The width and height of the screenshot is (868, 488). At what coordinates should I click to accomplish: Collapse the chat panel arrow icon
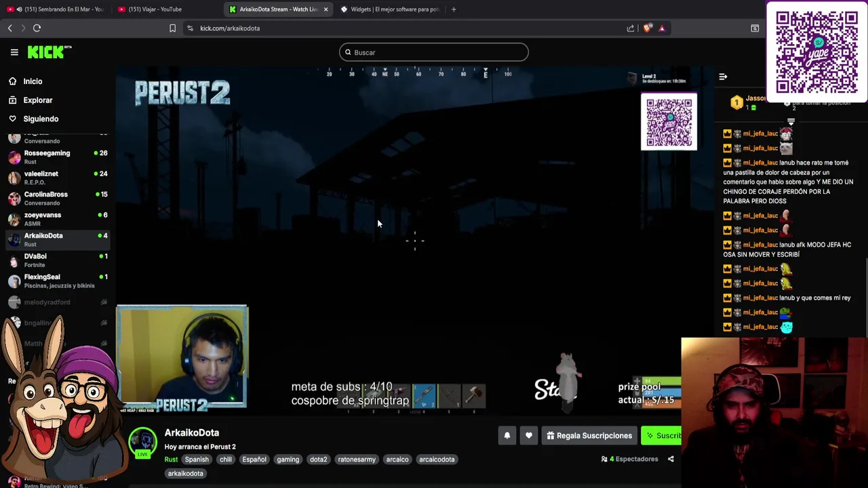(x=723, y=77)
